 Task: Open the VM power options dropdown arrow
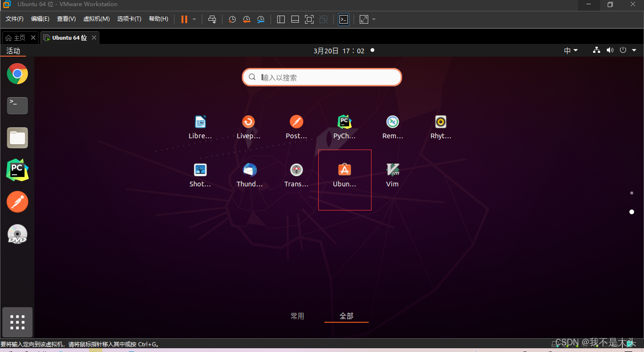pyautogui.click(x=194, y=19)
